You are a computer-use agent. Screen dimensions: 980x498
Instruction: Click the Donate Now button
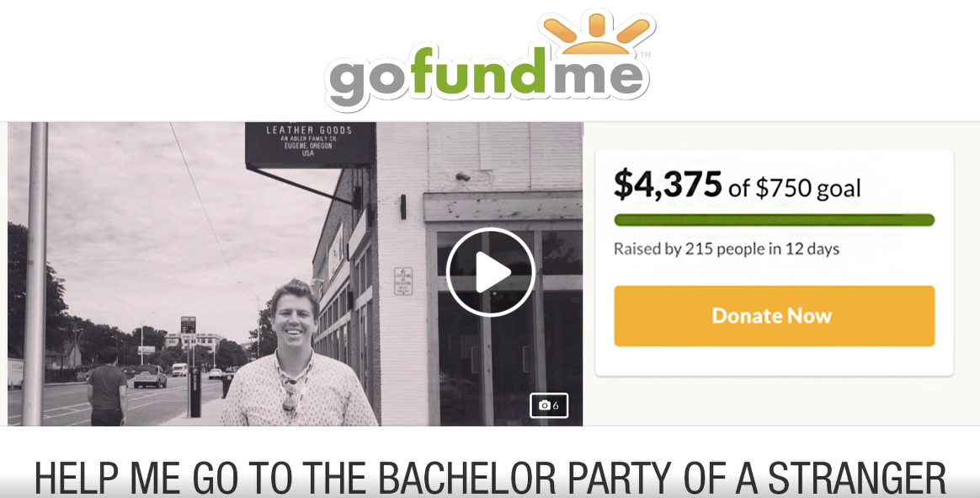coord(774,316)
